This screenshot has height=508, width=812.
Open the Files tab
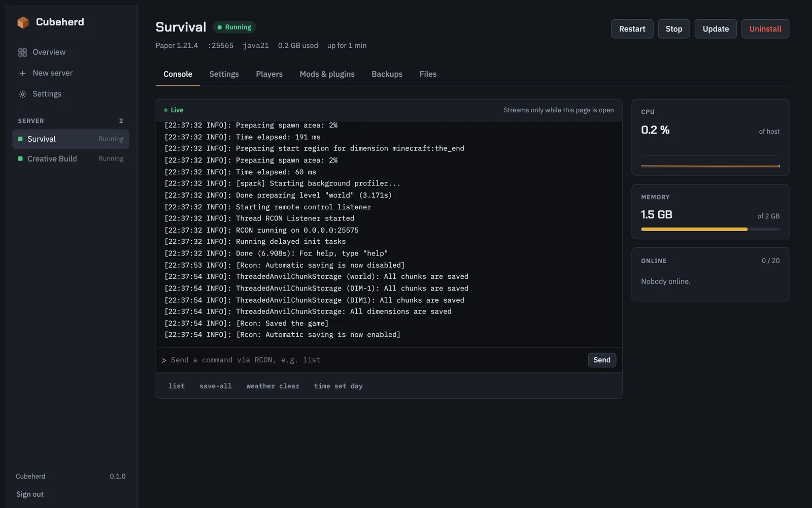(428, 74)
